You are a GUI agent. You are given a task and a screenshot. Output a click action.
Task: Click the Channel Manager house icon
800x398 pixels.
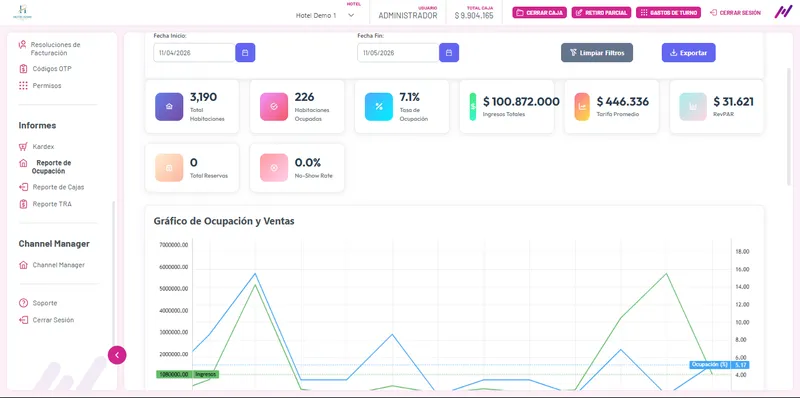click(23, 265)
